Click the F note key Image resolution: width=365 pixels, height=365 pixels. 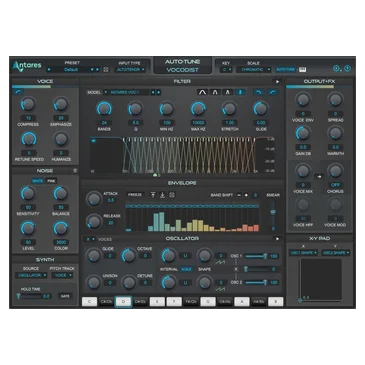coord(174,302)
